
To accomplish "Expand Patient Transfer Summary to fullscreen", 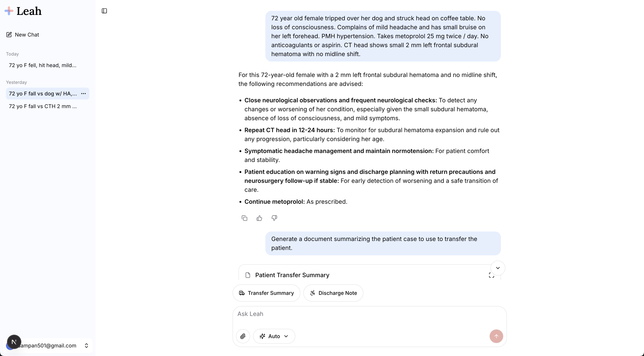I will [x=491, y=275].
